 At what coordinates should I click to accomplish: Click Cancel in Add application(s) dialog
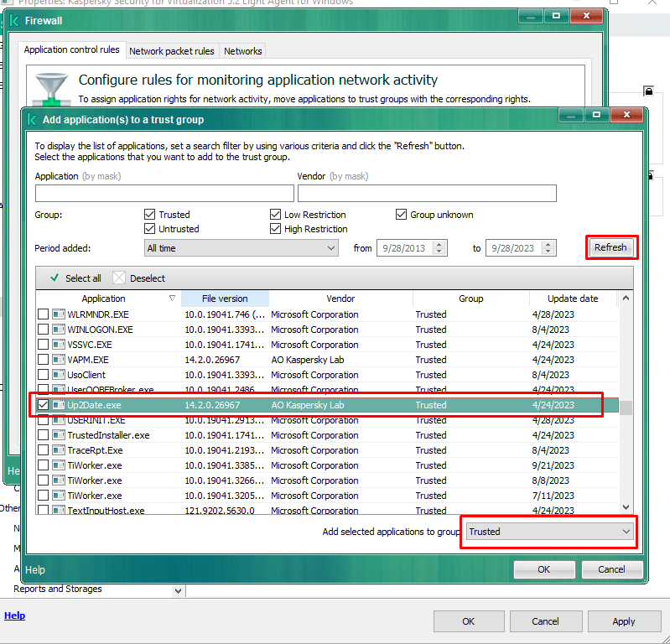pyautogui.click(x=611, y=569)
